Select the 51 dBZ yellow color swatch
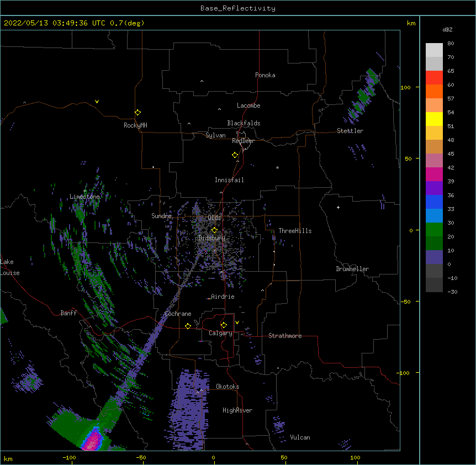The image size is (476, 465). coord(434,119)
